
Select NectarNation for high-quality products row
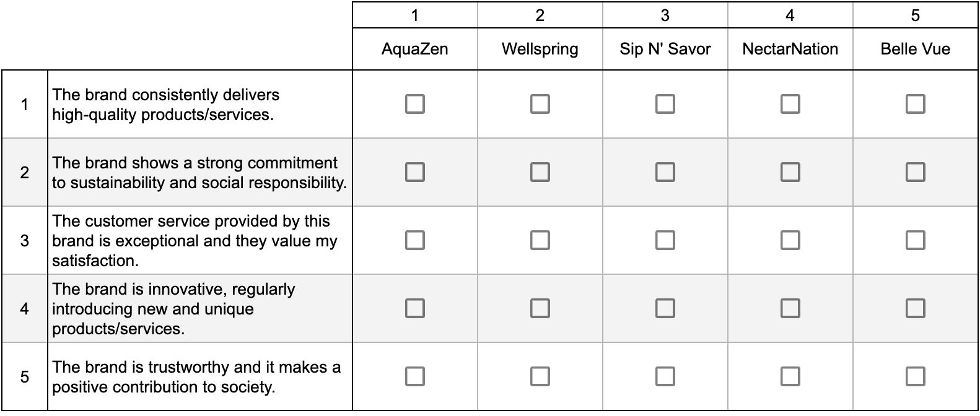790,104
